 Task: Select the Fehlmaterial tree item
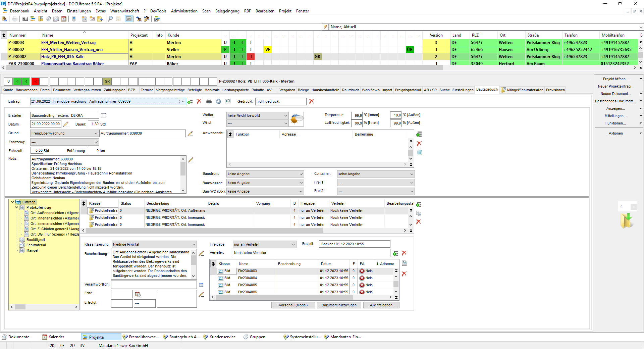click(36, 245)
